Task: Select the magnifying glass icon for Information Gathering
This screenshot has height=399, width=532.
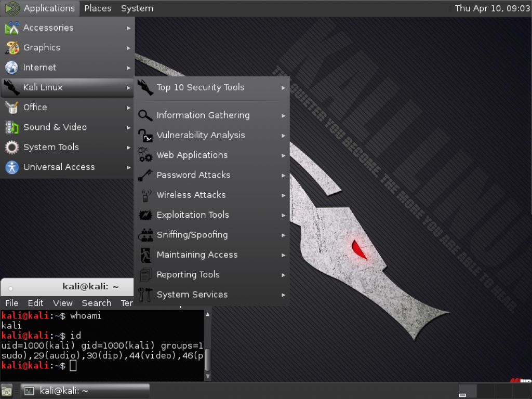Action: tap(145, 115)
